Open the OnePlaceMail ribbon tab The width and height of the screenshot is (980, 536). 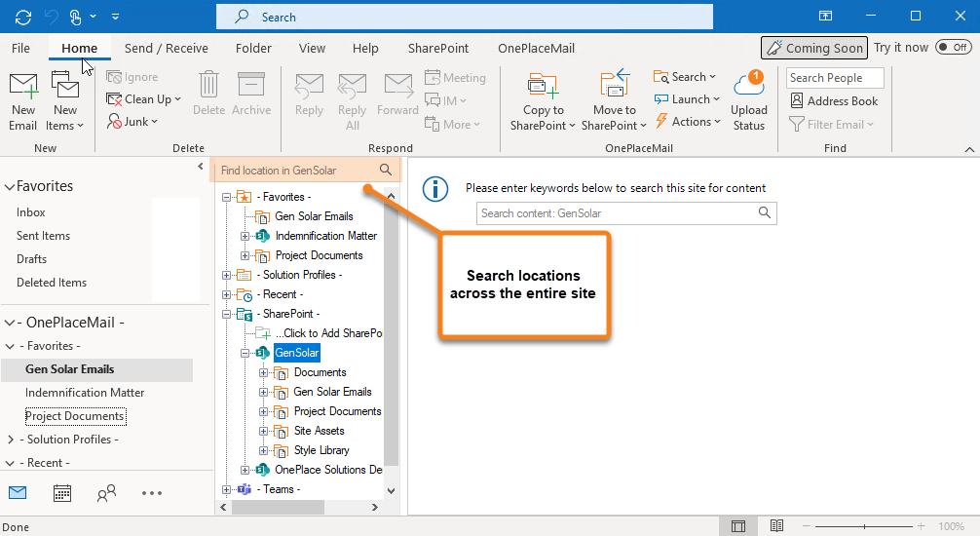pyautogui.click(x=536, y=48)
